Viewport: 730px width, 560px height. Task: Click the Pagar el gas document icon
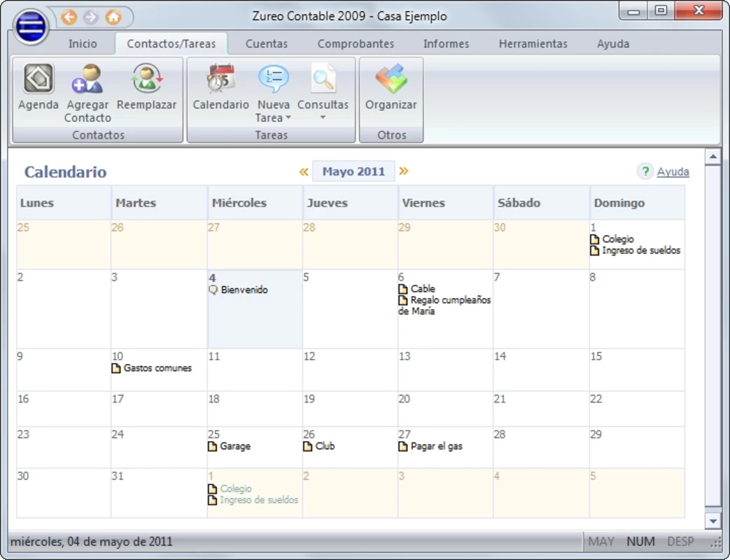(x=403, y=447)
